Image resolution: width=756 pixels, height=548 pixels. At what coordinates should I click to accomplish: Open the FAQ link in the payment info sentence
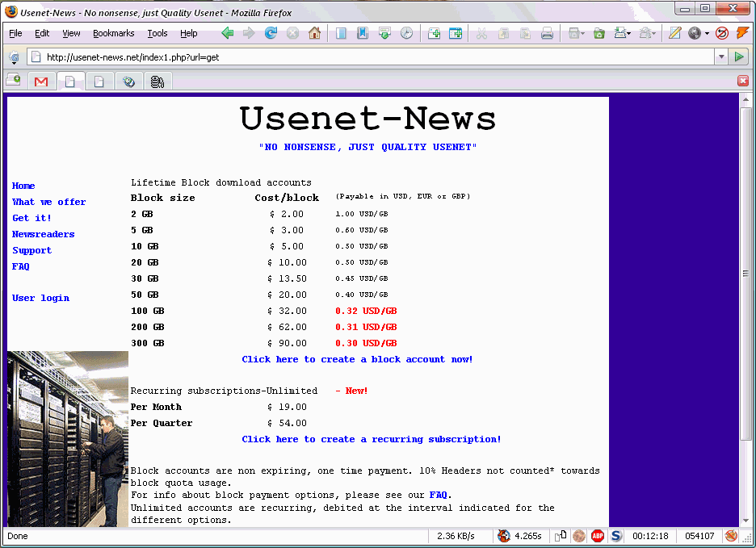click(x=438, y=495)
